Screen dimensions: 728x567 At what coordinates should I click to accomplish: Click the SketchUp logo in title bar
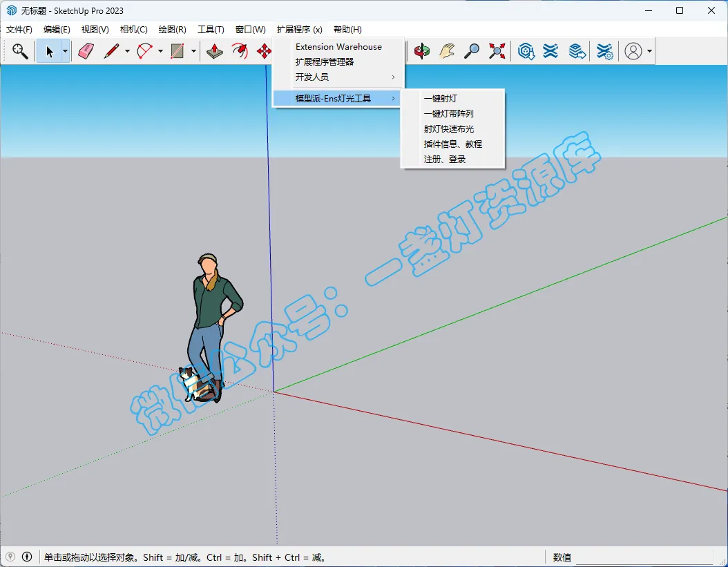12,10
